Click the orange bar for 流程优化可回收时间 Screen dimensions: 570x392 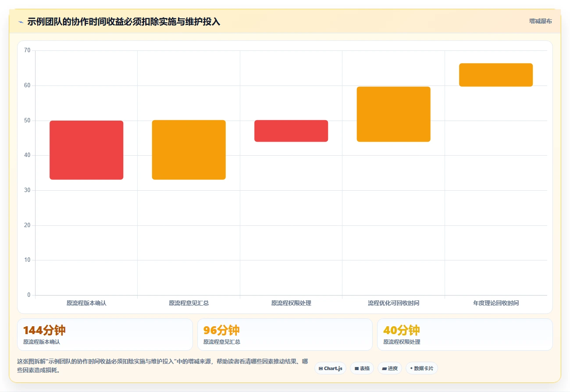pyautogui.click(x=394, y=114)
